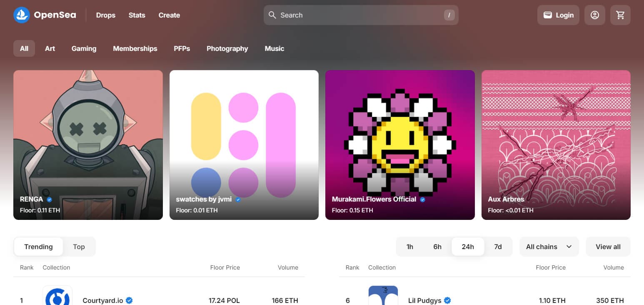This screenshot has width=644, height=305.
Task: Click the OpenSea ship logo
Action: click(22, 15)
